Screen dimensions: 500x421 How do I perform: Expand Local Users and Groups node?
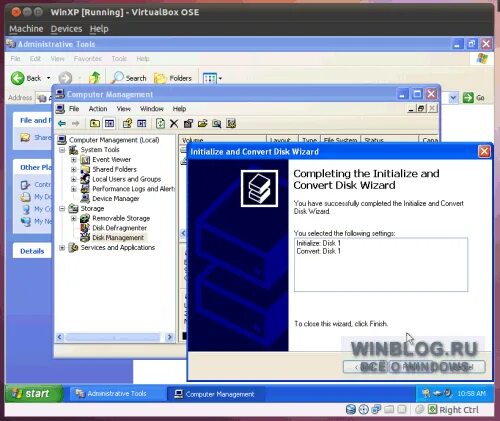point(74,179)
